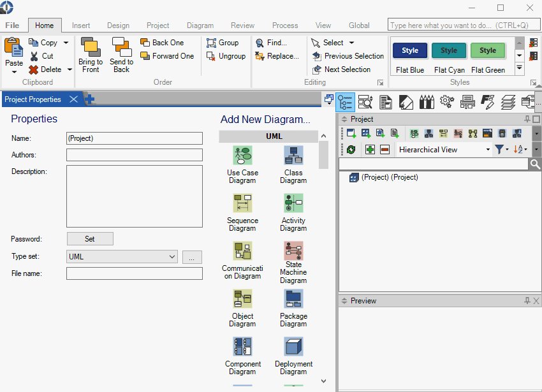Toggle the Project panel pin
The width and height of the screenshot is (542, 392).
click(527, 119)
